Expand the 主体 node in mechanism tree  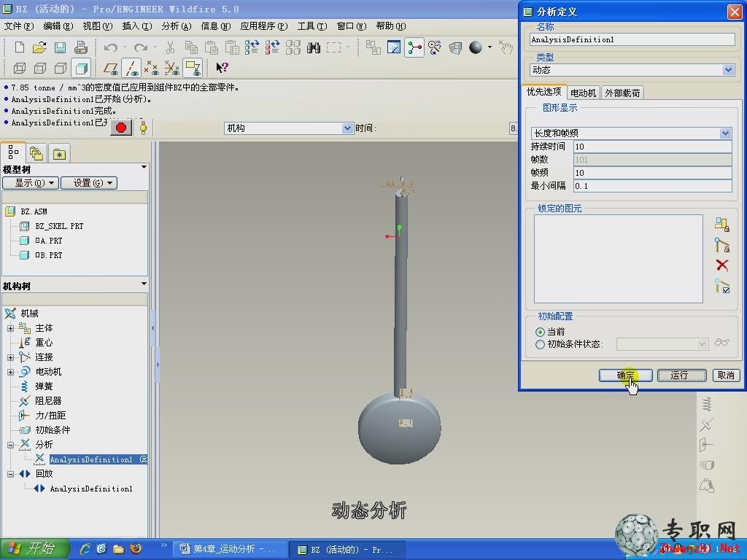(x=10, y=328)
